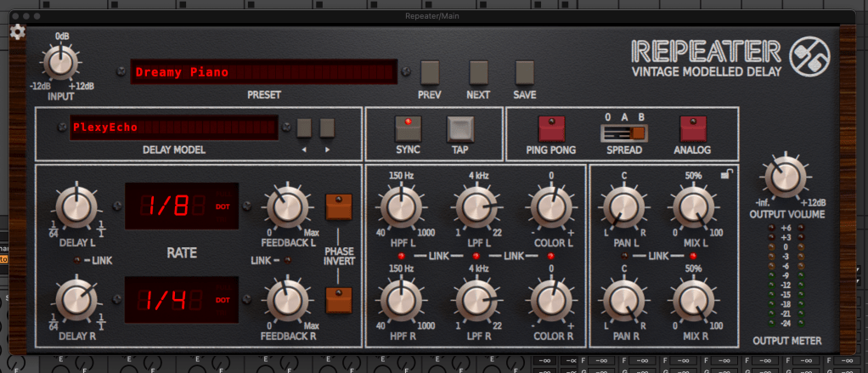Select previous delay model arrow button
The height and width of the screenshot is (373, 868).
click(x=304, y=128)
